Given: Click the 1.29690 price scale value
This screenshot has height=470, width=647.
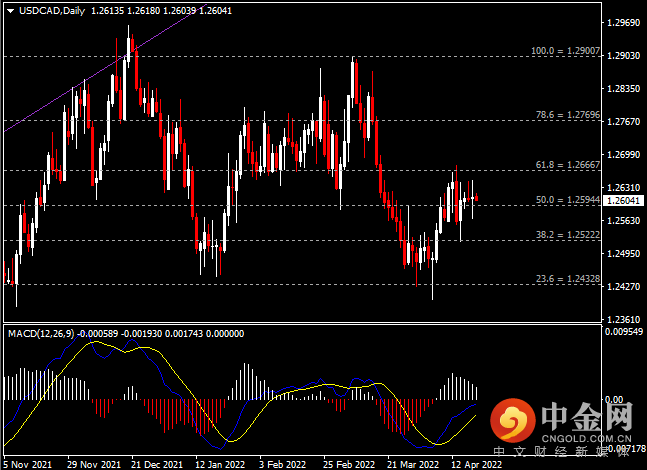Looking at the screenshot, I should tap(623, 23).
